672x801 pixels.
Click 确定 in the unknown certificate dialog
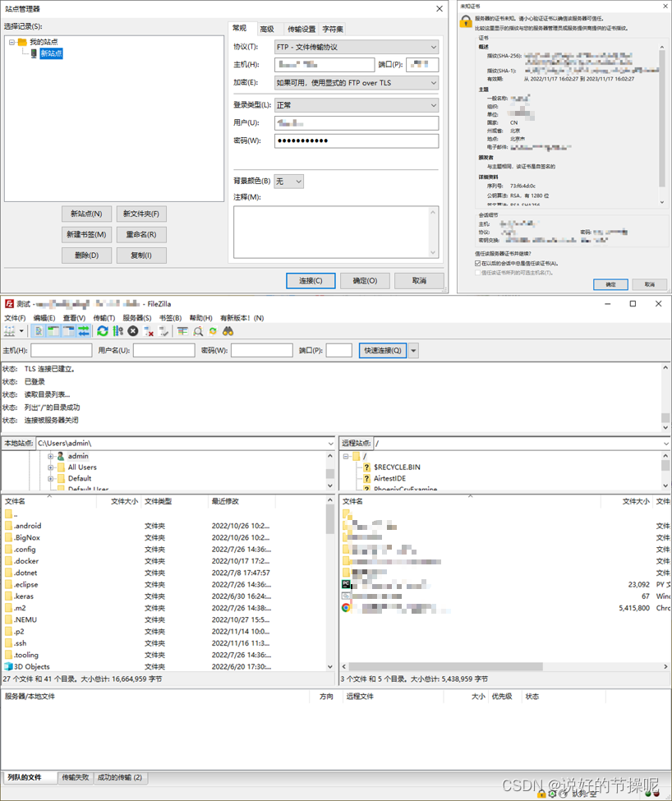pyautogui.click(x=610, y=284)
